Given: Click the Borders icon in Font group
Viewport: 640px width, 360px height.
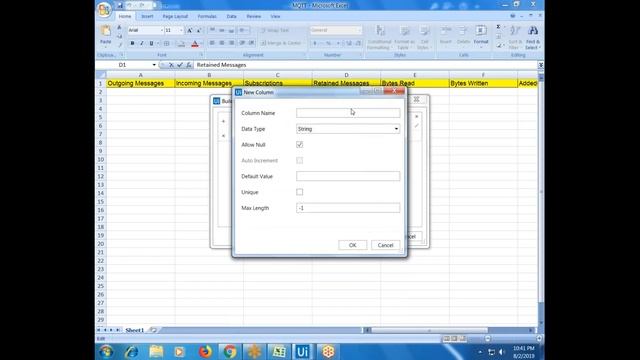Looking at the screenshot, I should [x=167, y=43].
